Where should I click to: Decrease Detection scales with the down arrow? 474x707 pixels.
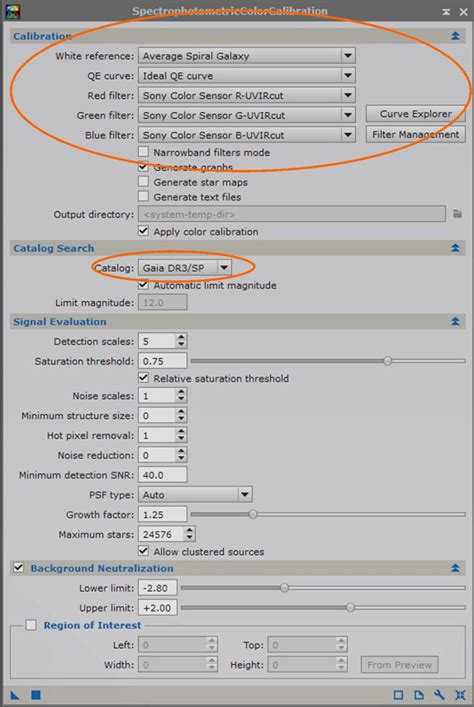(181, 345)
